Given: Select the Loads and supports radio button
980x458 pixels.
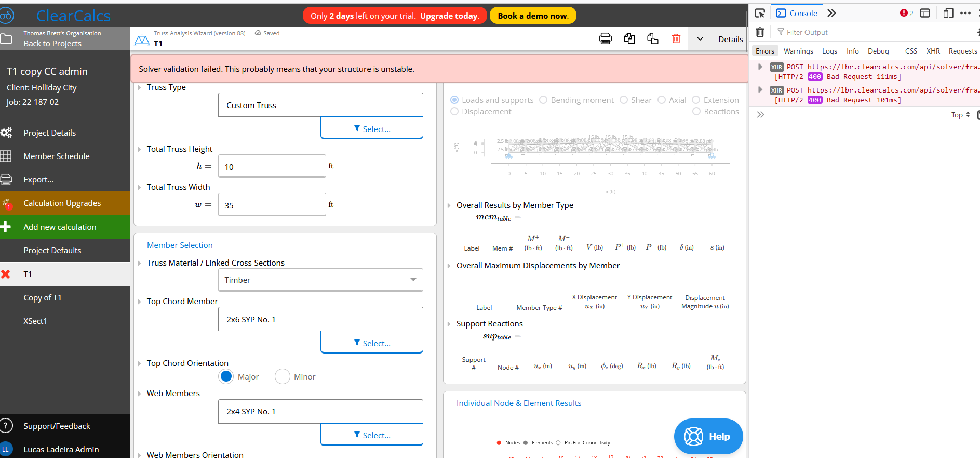Looking at the screenshot, I should click(x=454, y=100).
